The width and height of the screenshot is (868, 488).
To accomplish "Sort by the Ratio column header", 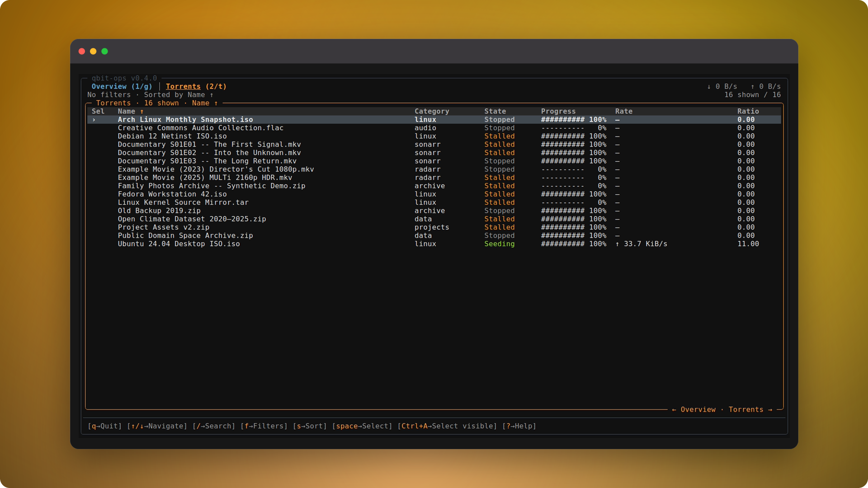I will coord(748,111).
